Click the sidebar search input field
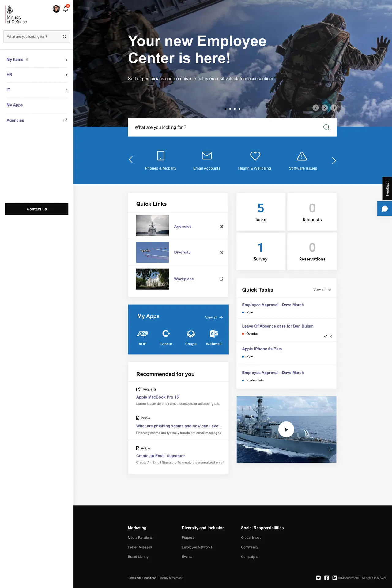The height and width of the screenshot is (588, 392). pos(37,37)
